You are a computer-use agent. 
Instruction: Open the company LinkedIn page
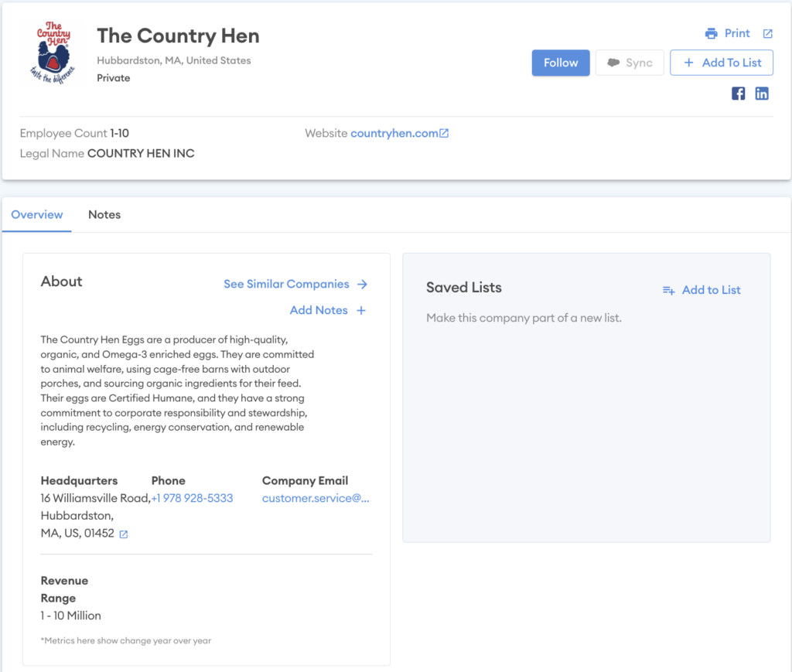[x=762, y=94]
